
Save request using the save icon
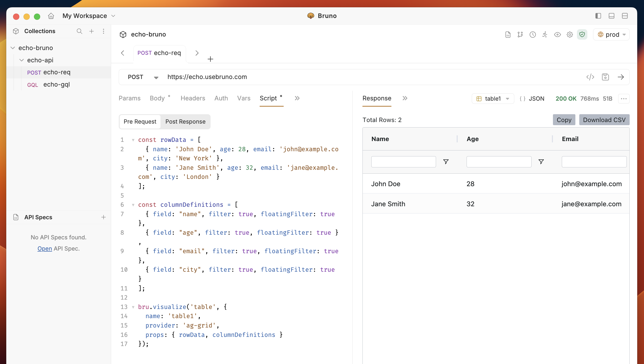pos(605,77)
